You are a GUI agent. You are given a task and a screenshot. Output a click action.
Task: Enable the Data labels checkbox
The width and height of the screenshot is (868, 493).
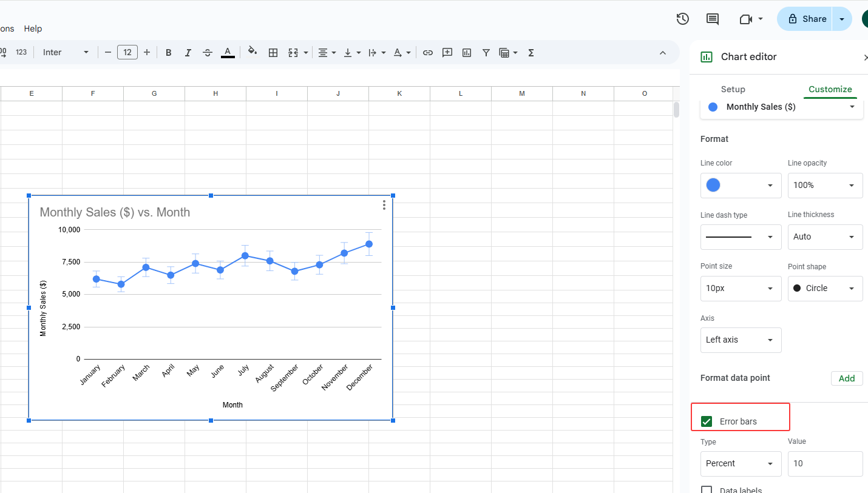pyautogui.click(x=707, y=489)
